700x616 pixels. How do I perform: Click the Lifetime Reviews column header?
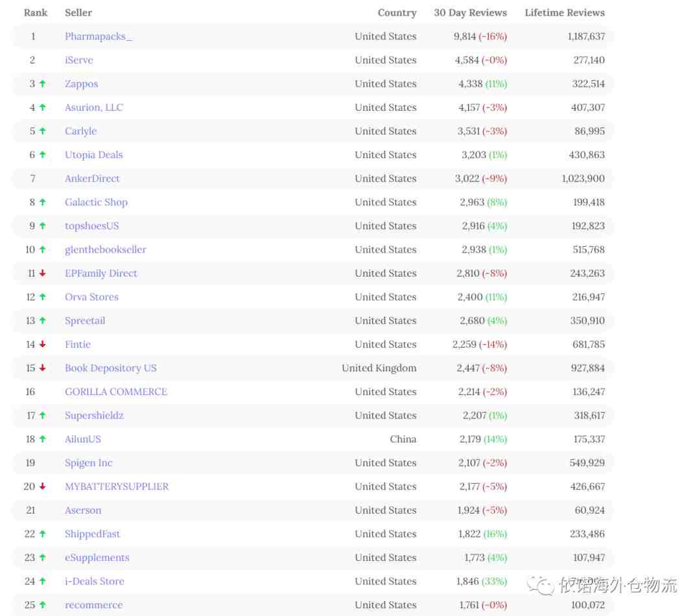pos(565,12)
